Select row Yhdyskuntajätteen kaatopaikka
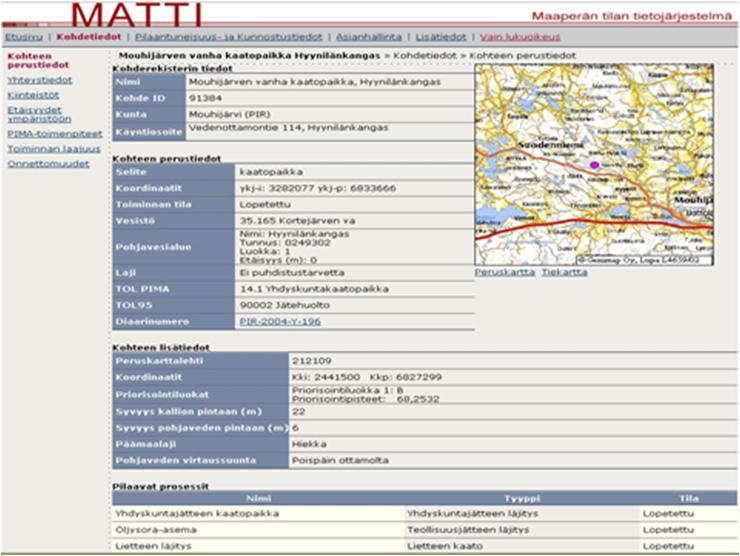This screenshot has height=556, width=740. (424, 514)
